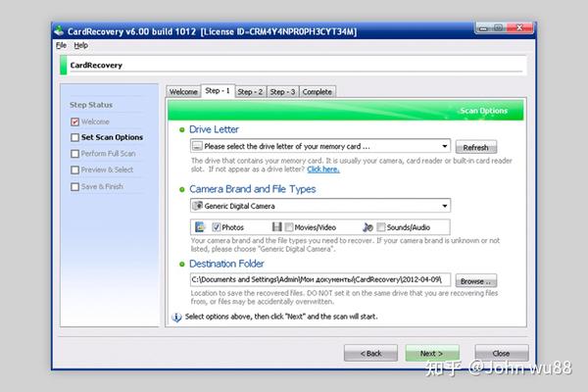Switch to the Step - 3 tab

click(282, 92)
